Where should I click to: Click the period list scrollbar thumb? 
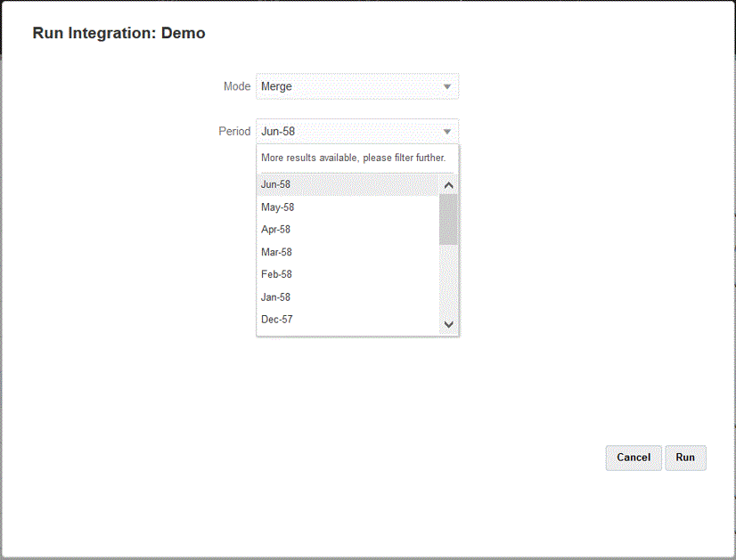click(x=448, y=219)
